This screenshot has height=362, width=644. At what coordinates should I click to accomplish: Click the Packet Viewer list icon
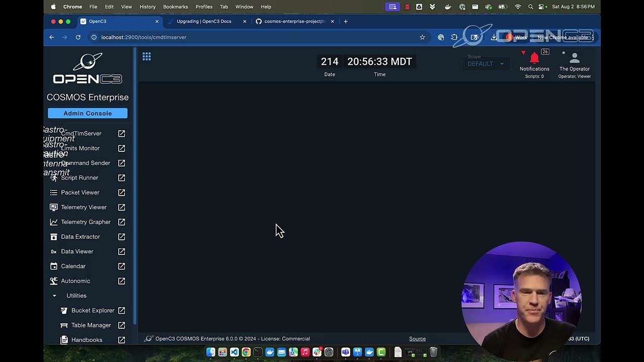pos(54,193)
